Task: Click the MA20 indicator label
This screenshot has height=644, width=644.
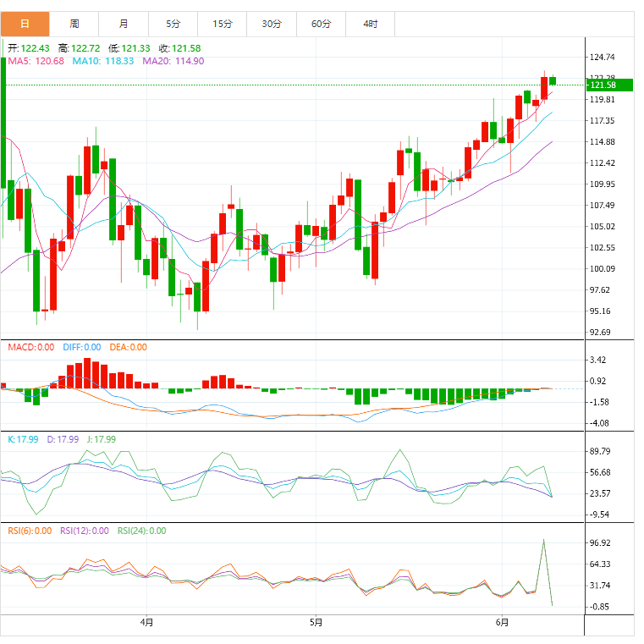Action: click(x=173, y=61)
